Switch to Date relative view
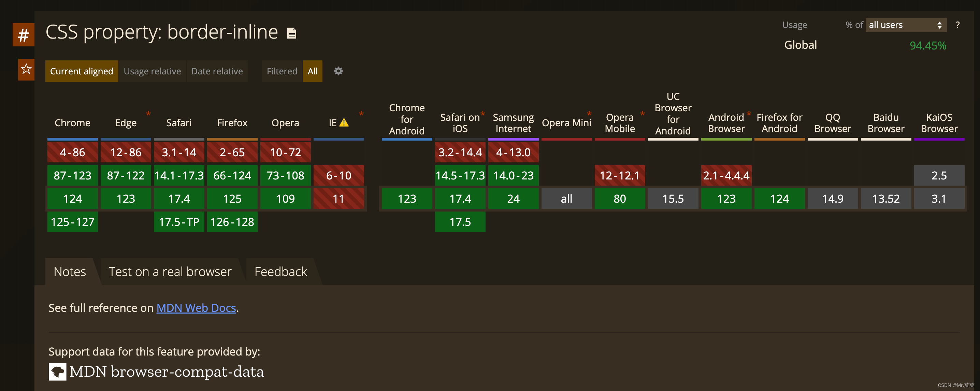The height and width of the screenshot is (391, 980). tap(217, 71)
